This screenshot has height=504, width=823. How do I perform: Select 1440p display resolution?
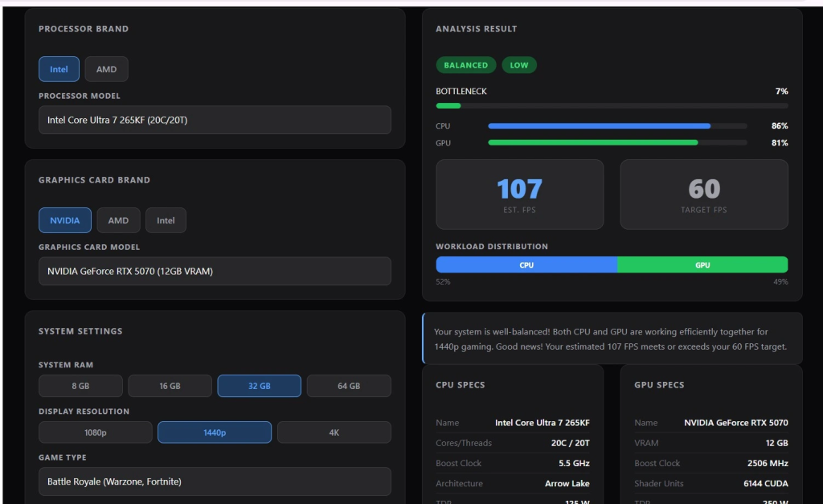click(215, 432)
